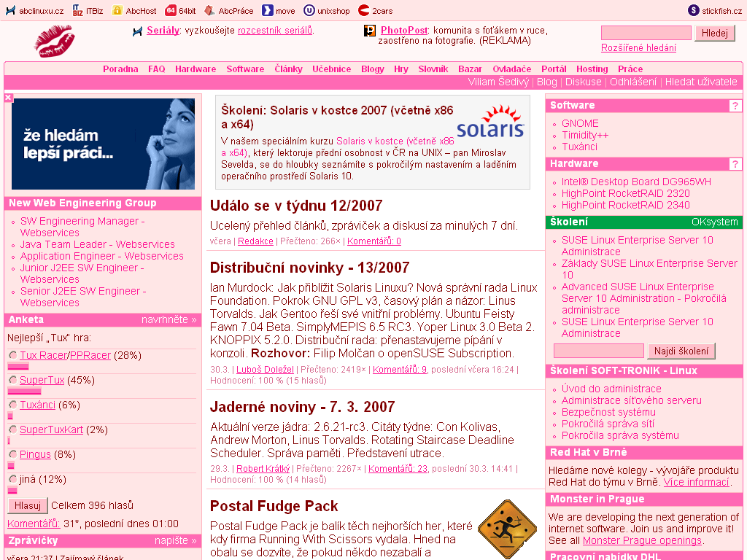The height and width of the screenshot is (560, 747).
Task: Open the 2cars site icon link
Action: point(364,10)
